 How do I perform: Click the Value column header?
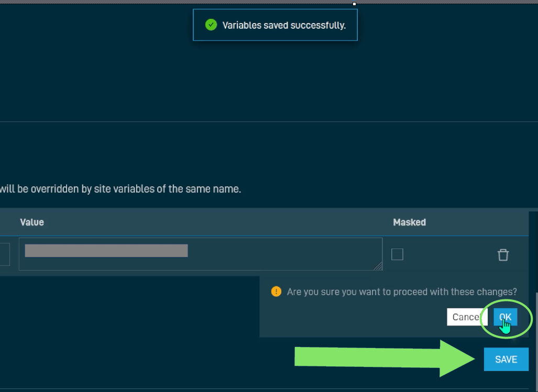(x=32, y=222)
